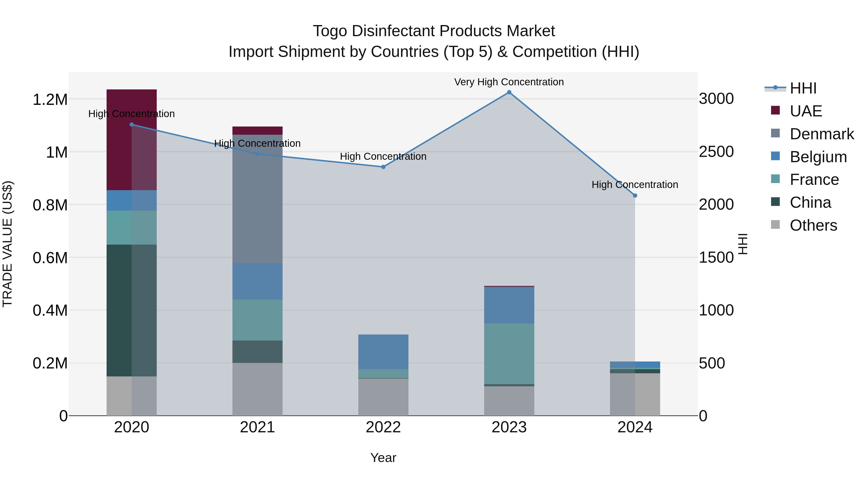
Task: Click the 2021 x-axis tick label
Action: [258, 427]
